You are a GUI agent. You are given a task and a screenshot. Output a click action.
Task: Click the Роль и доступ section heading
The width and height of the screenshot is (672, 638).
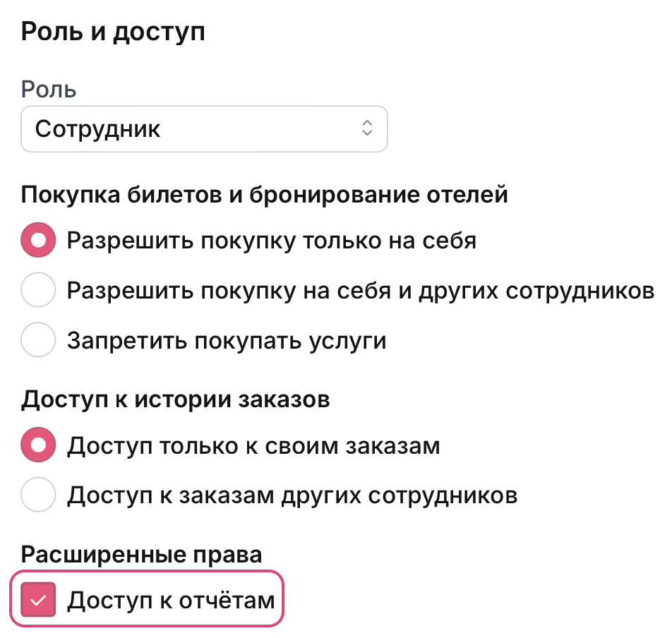point(113,32)
